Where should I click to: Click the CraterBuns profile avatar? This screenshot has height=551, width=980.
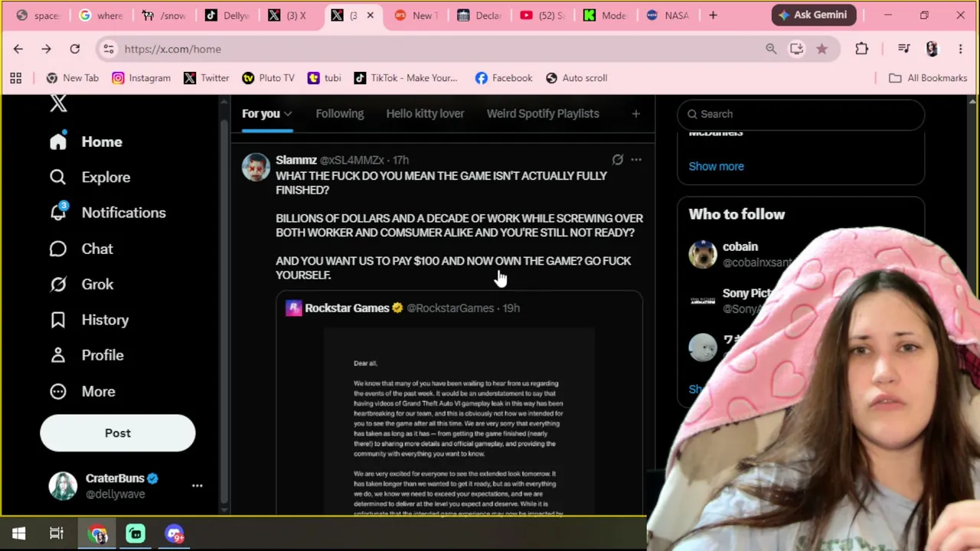[63, 486]
